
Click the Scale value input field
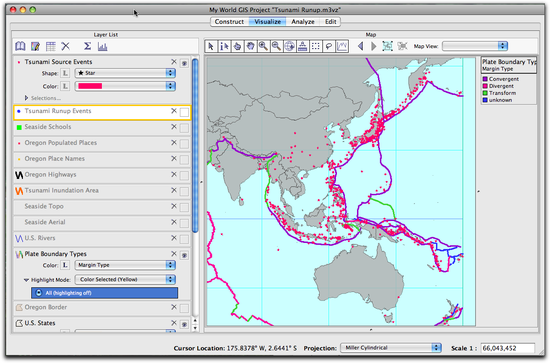508,348
